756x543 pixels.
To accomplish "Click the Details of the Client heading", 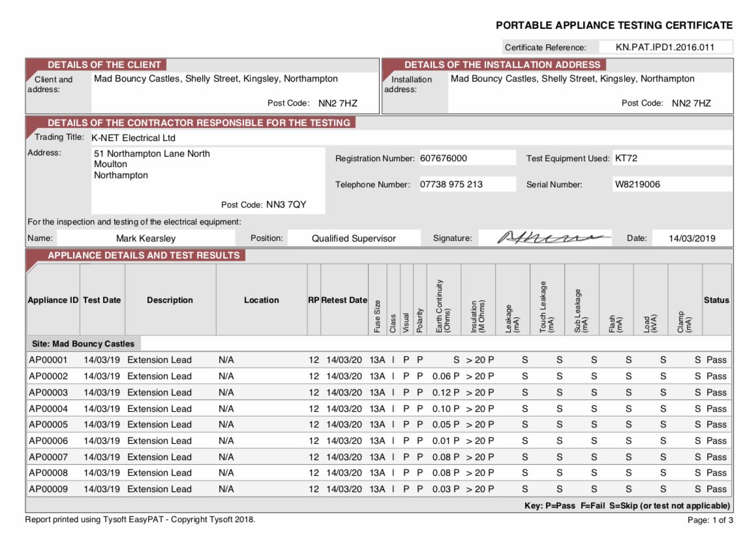I will tap(104, 65).
